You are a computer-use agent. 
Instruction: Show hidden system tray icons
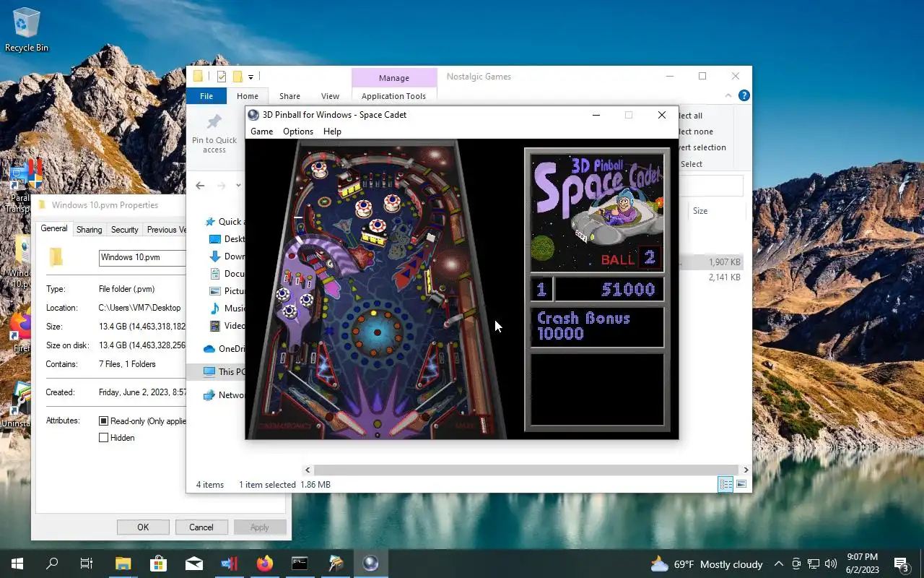779,564
